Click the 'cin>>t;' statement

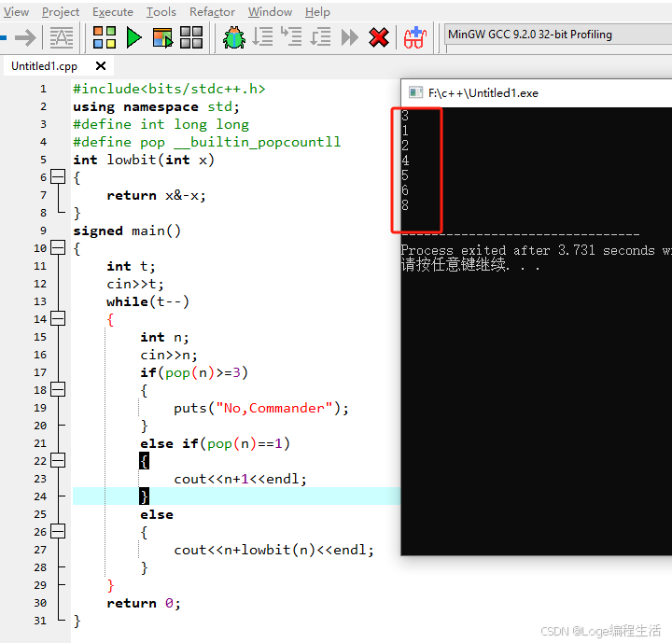pos(135,285)
